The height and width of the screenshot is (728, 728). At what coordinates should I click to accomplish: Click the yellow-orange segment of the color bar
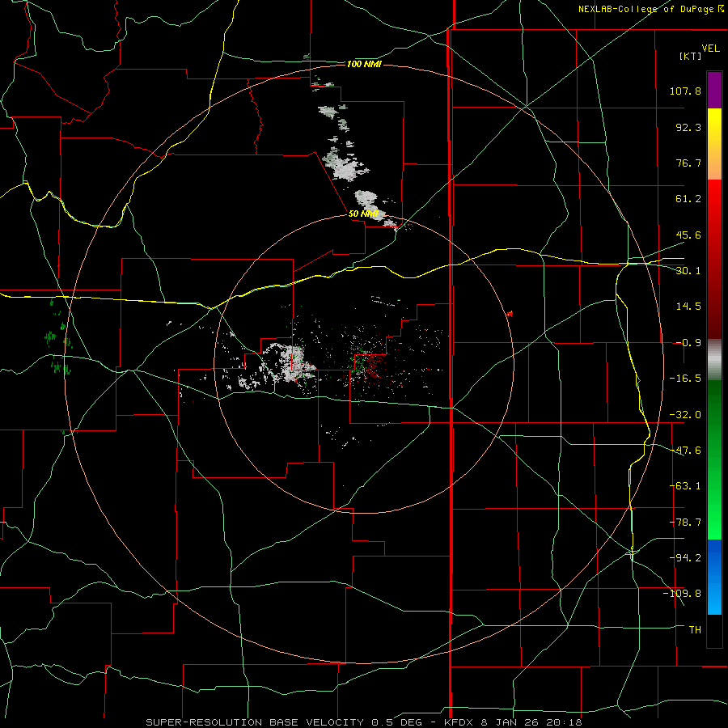tap(714, 145)
